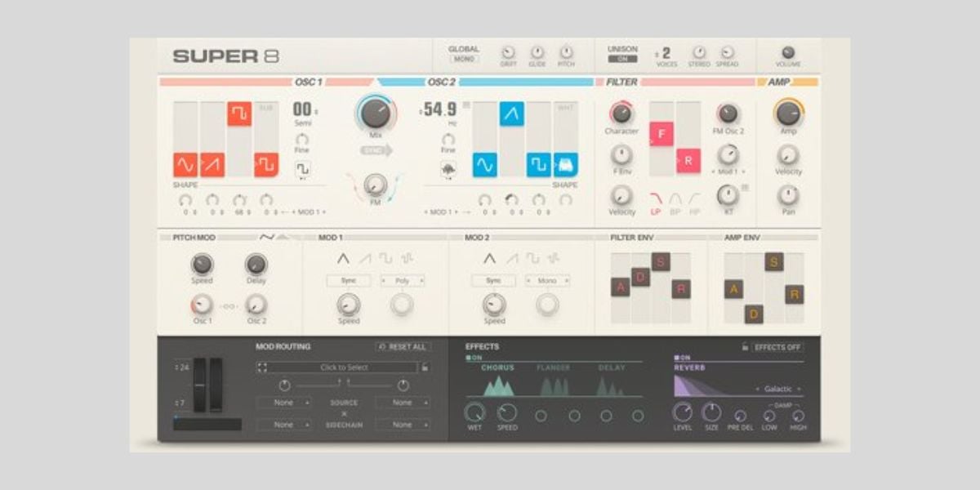The width and height of the screenshot is (980, 490).
Task: Click OSC 2 noise waveform mode icon under Fine
Action: (448, 169)
